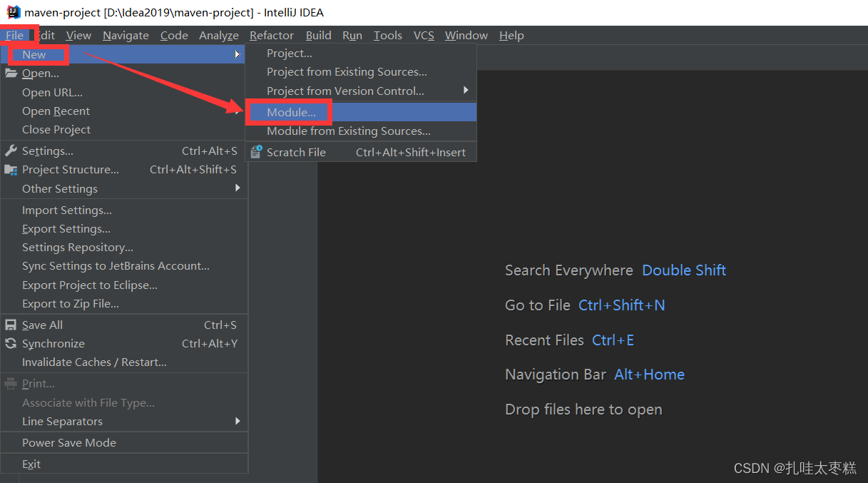Expand Project from Version Control submenu arrow
The width and height of the screenshot is (868, 483).
466,91
